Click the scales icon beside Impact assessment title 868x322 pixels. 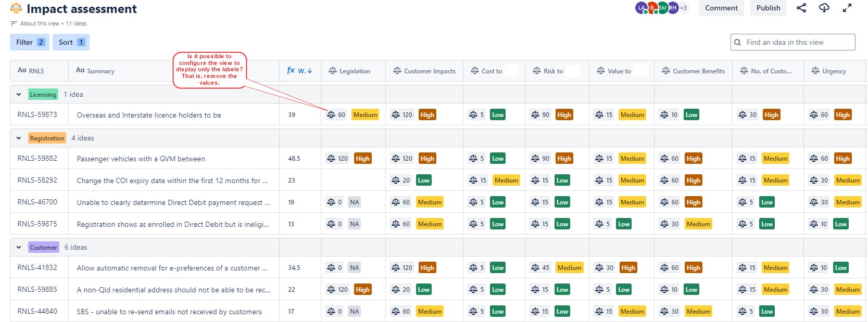click(16, 8)
